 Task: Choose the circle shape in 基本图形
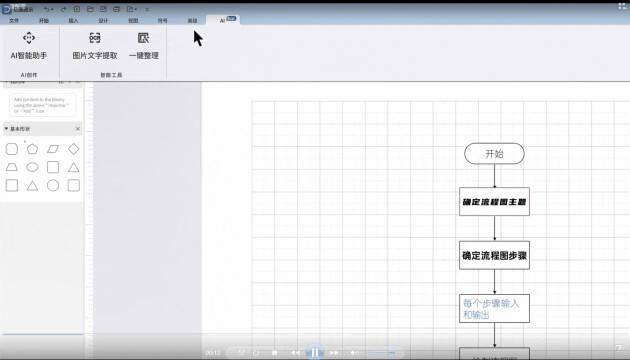53,185
